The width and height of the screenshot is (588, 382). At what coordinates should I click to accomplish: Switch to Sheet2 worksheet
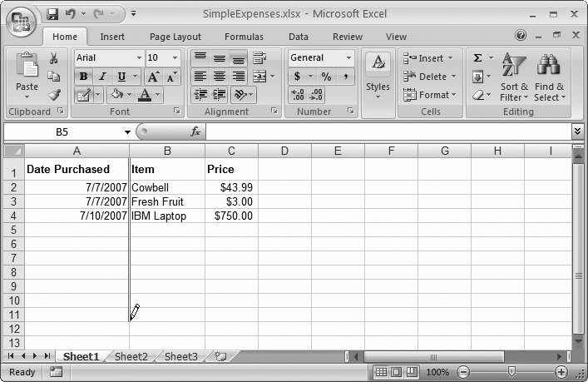[x=131, y=356]
